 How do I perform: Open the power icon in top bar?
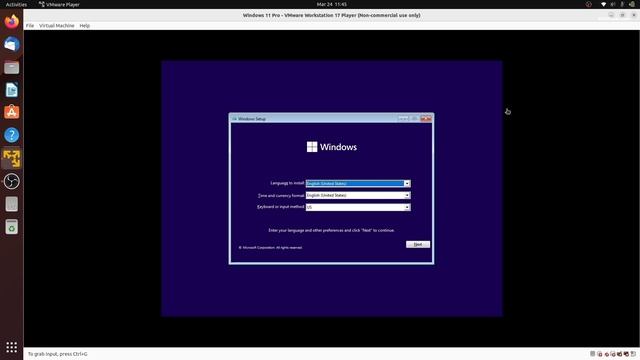pos(631,4)
